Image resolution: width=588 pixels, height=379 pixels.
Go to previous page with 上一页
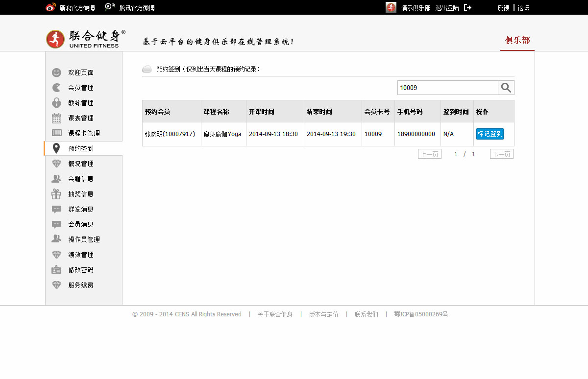429,154
